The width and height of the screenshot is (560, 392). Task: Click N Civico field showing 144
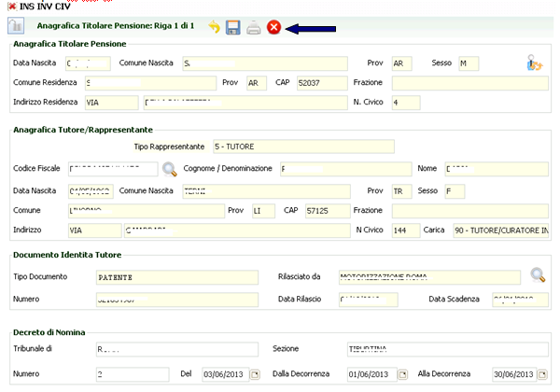406,231
